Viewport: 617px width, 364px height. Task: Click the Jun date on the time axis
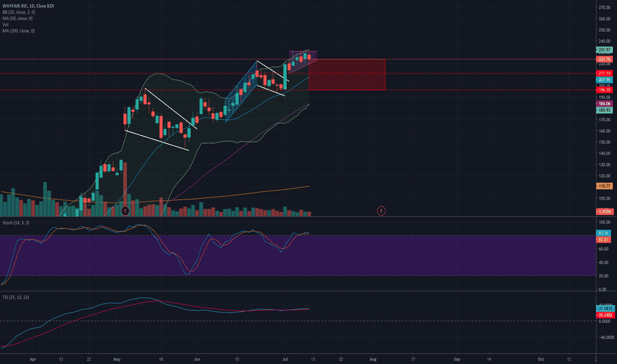pos(197,359)
